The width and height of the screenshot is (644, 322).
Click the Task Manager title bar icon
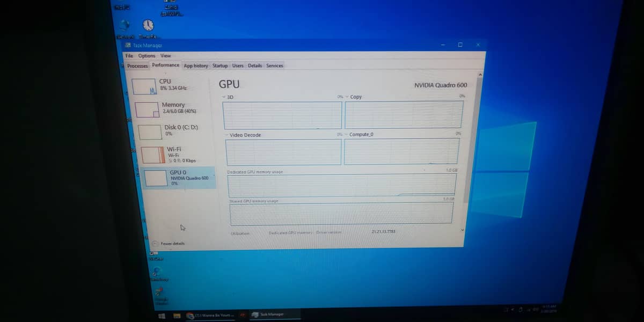click(128, 46)
